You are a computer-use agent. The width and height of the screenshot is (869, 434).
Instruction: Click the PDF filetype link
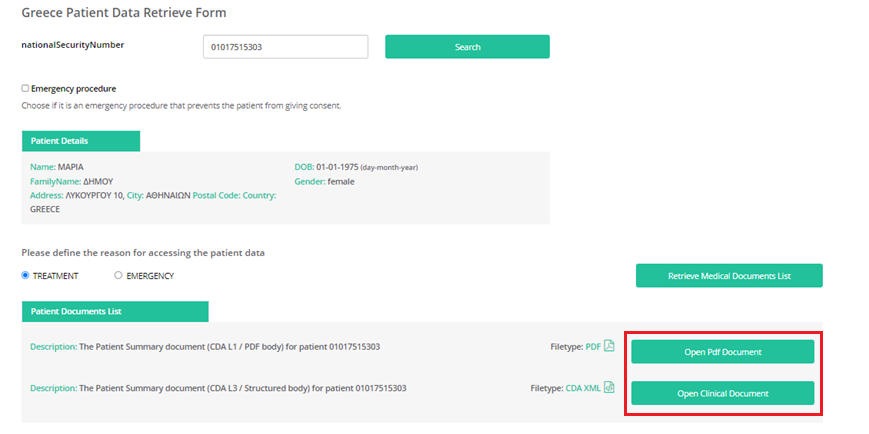coord(593,347)
